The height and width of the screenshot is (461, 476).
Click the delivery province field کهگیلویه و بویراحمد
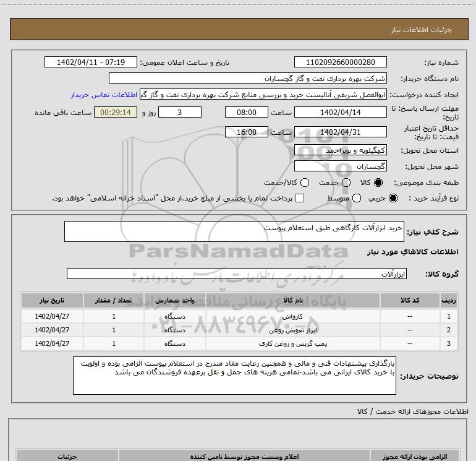340,150
